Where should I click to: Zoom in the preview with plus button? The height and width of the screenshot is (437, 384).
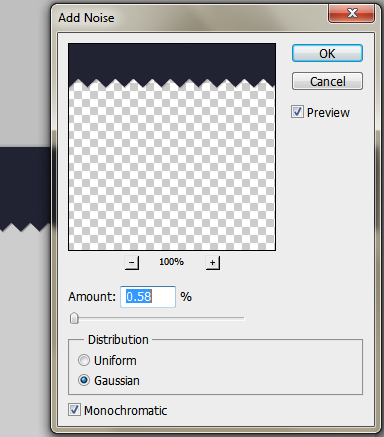(213, 263)
